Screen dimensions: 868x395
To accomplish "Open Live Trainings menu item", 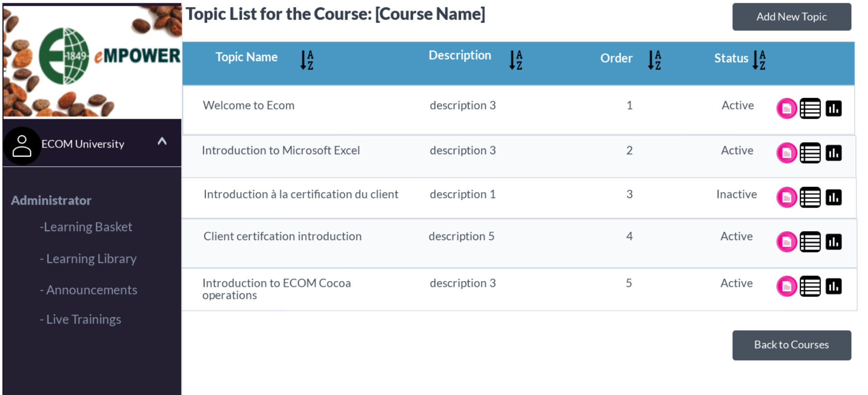I will (x=80, y=319).
